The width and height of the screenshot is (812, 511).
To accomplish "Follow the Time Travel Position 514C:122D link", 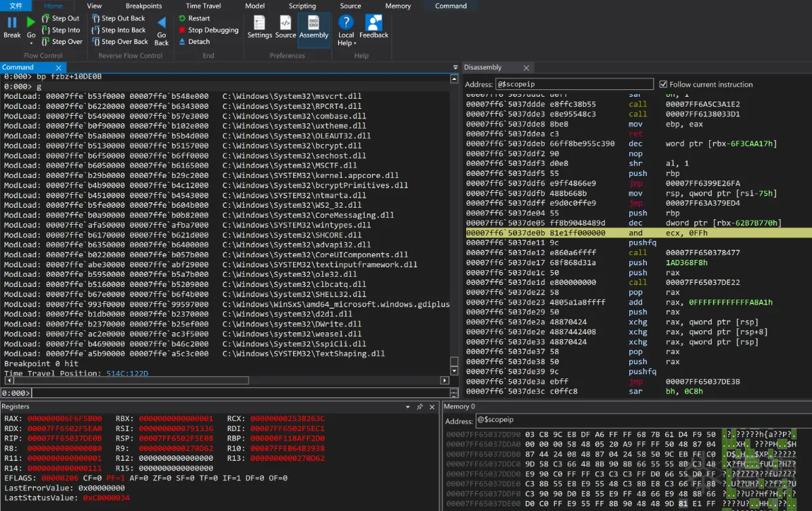I will tap(127, 374).
